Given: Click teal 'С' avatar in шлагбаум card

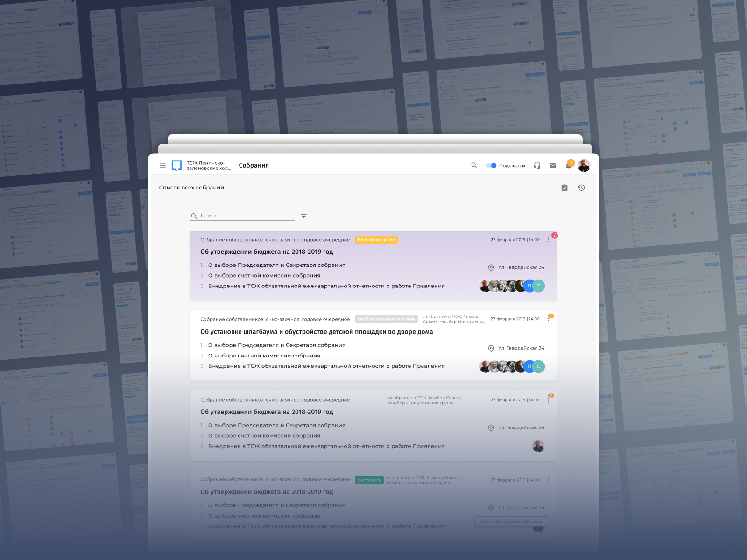Looking at the screenshot, I should pyautogui.click(x=539, y=366).
